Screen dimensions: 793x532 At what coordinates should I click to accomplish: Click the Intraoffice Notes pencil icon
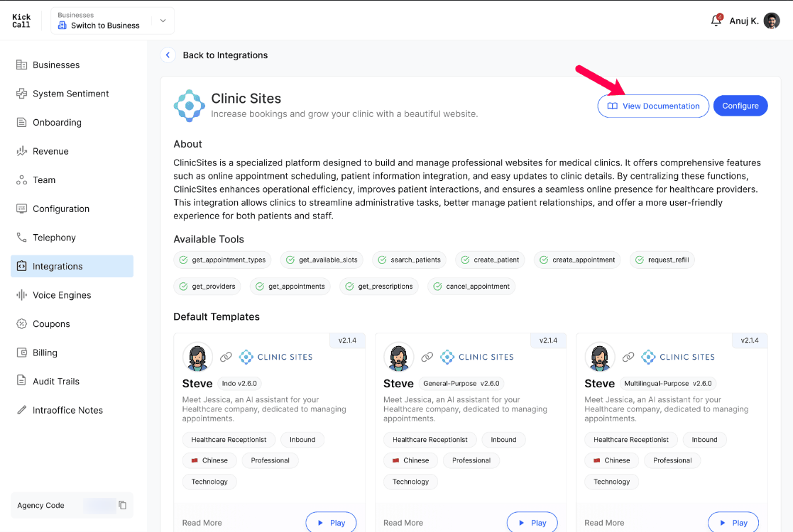coord(21,410)
